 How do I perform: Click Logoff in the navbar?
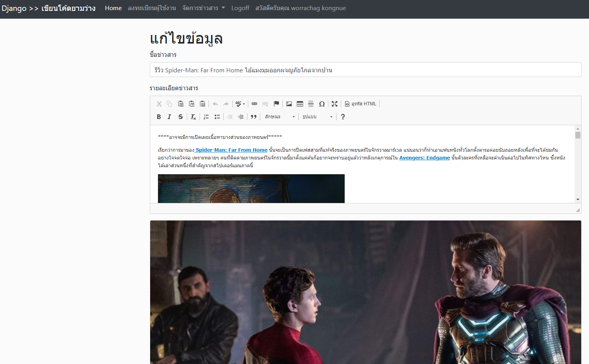240,8
